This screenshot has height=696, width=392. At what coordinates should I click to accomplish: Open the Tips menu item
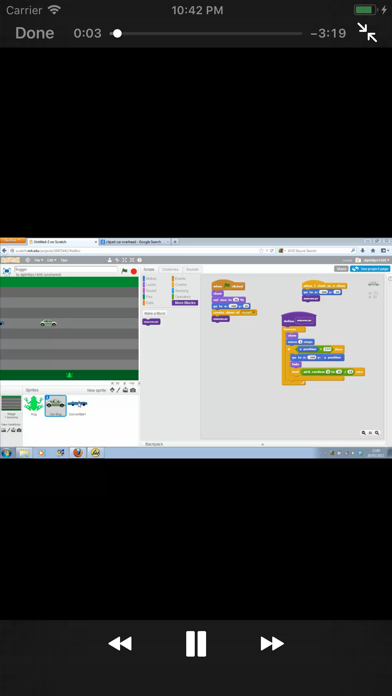[x=64, y=260]
